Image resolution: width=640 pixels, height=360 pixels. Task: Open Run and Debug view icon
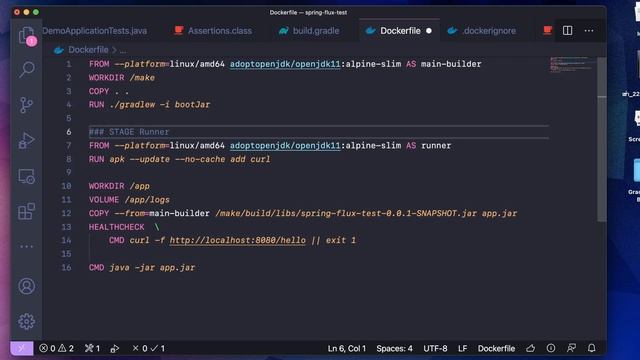coord(27,140)
